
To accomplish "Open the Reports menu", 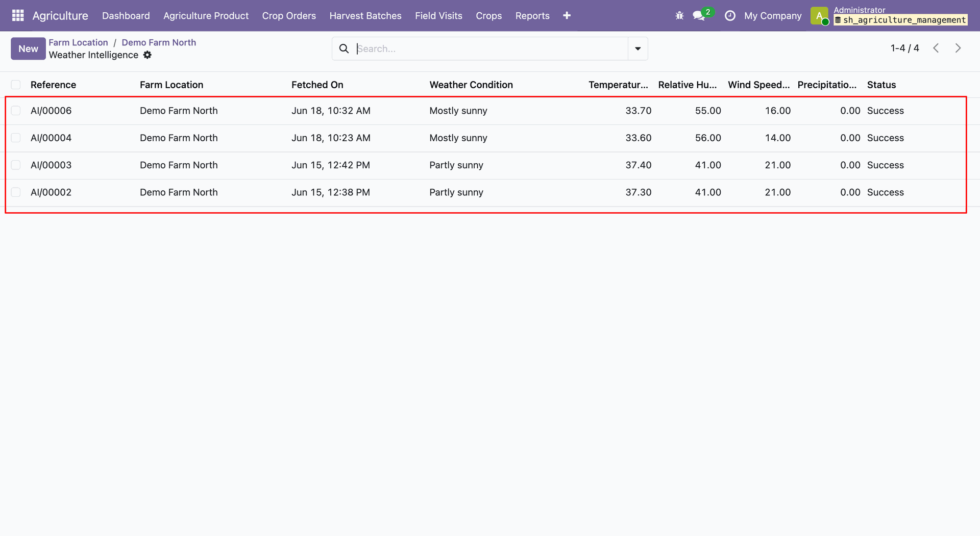I will 532,16.
